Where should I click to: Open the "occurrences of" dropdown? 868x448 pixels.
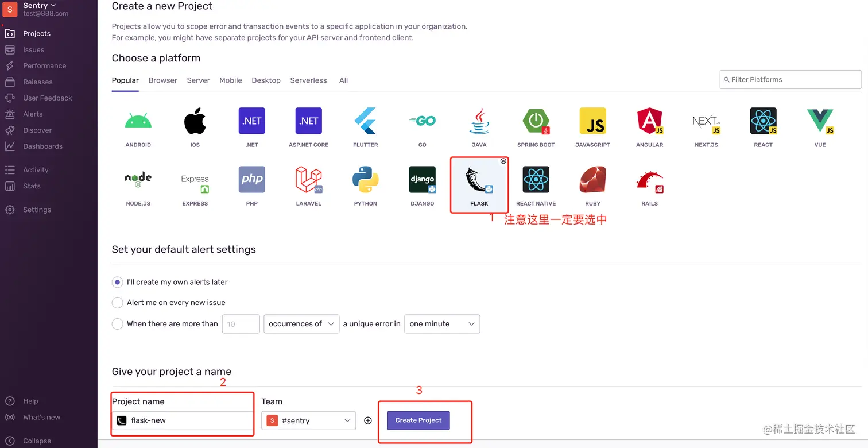point(301,324)
